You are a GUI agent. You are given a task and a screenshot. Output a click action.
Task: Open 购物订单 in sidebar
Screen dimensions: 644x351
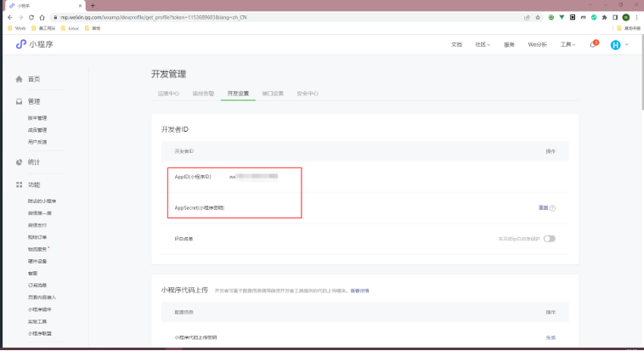point(37,238)
